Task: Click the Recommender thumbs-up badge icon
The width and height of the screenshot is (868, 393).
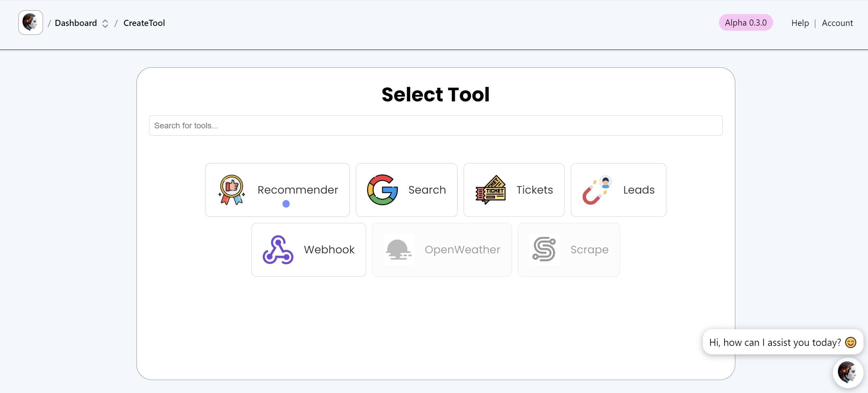Action: pyautogui.click(x=232, y=190)
